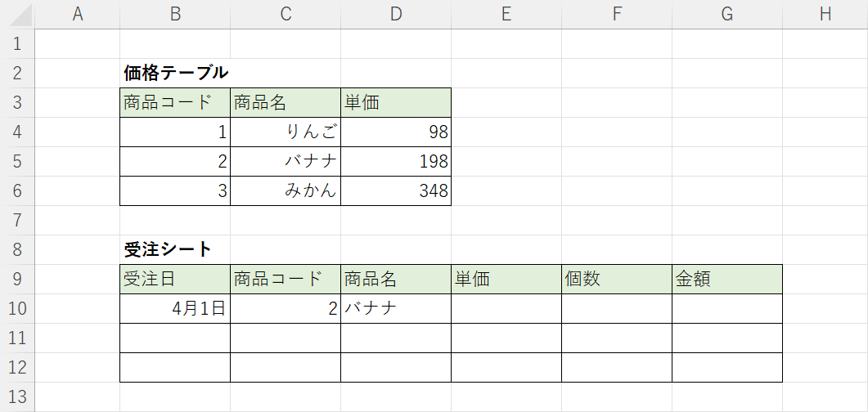The width and height of the screenshot is (868, 412).
Task: Click the empty 個数 cell in row 10
Action: (617, 308)
